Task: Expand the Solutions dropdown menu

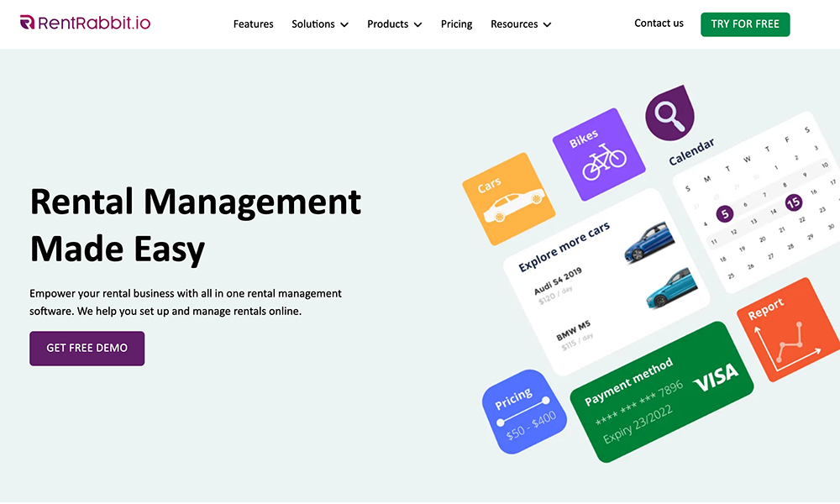Action: [x=319, y=24]
